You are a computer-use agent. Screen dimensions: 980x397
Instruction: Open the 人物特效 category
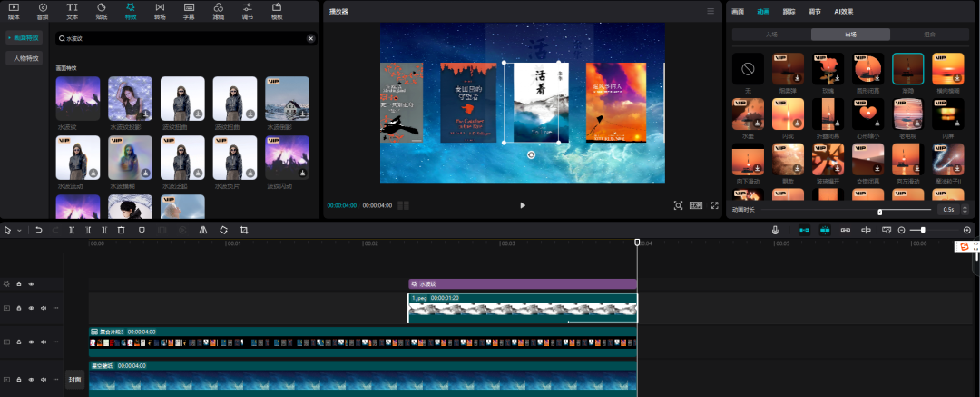[24, 59]
